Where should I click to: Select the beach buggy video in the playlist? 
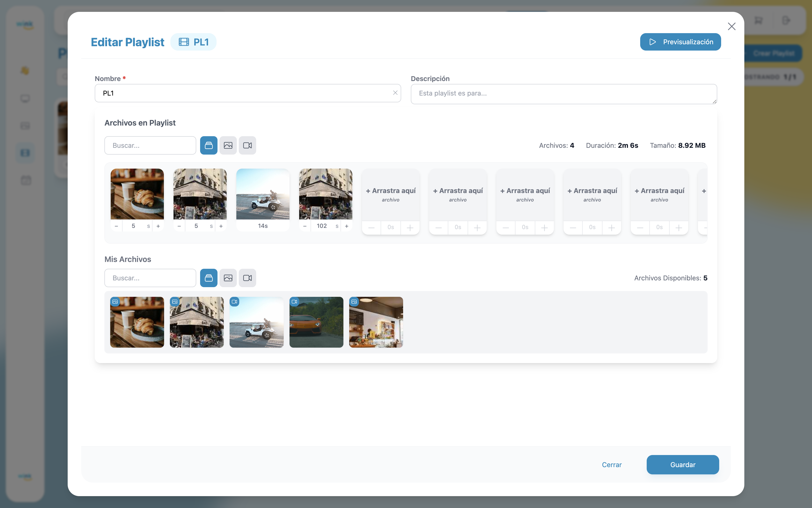pyautogui.click(x=263, y=194)
